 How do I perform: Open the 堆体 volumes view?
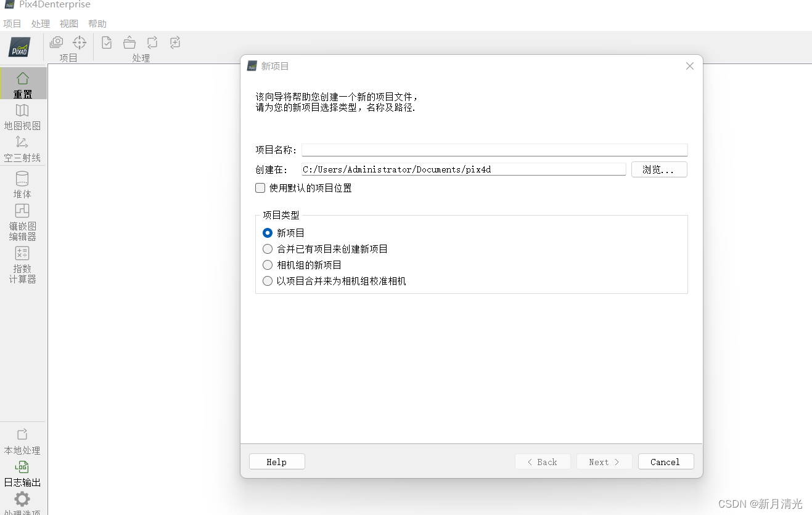pyautogui.click(x=23, y=185)
